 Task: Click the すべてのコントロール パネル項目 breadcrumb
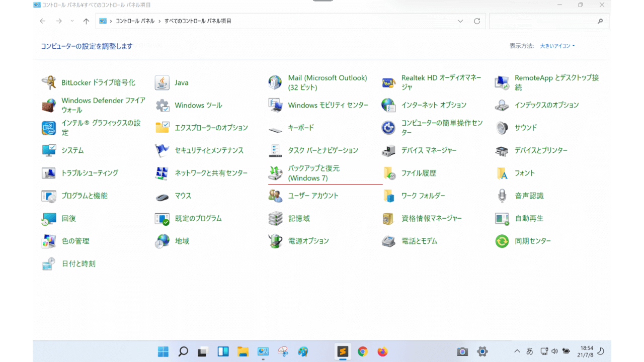coord(198,21)
